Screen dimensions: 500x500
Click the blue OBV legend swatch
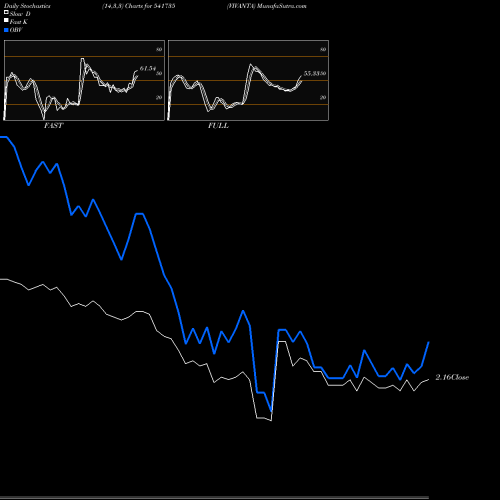pos(6,30)
